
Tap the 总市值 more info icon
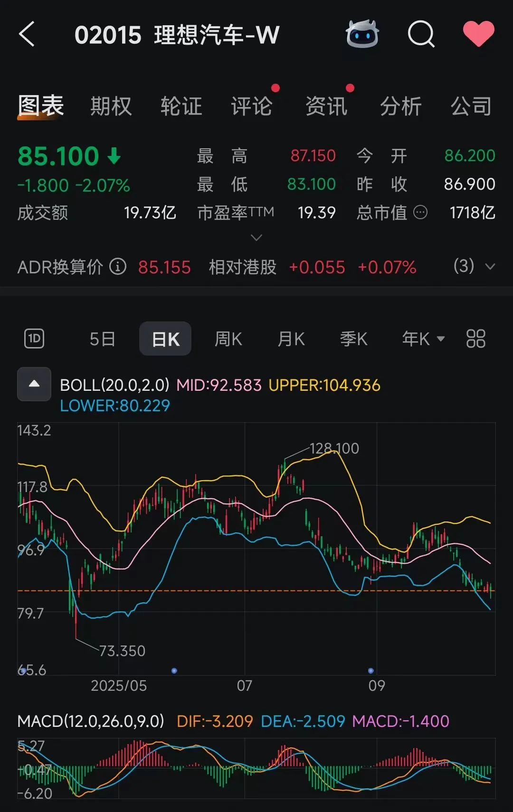(x=420, y=212)
